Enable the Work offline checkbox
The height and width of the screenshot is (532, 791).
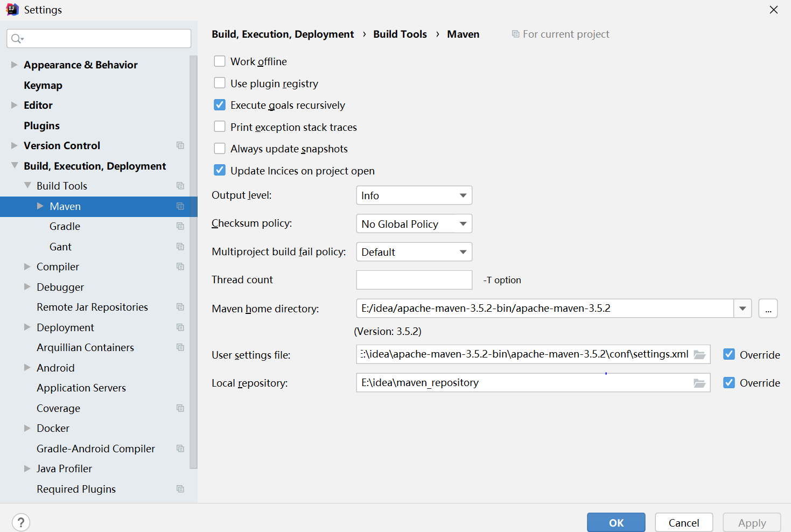tap(220, 61)
